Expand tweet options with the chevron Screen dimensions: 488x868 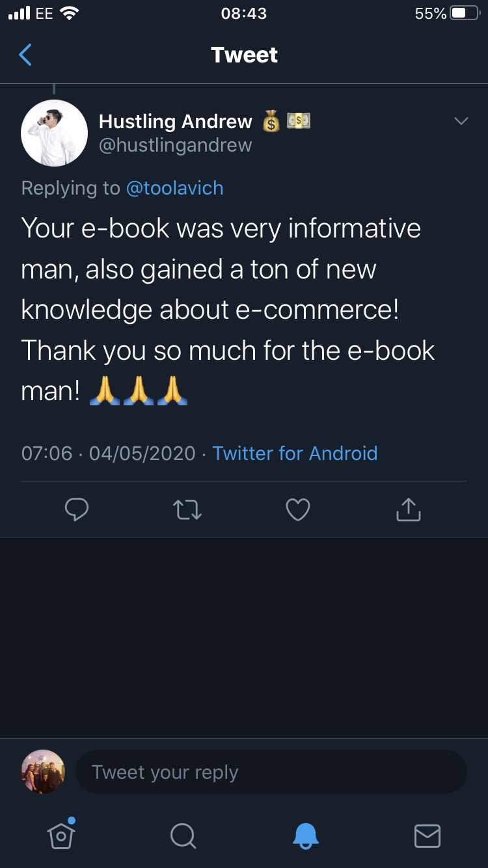pyautogui.click(x=461, y=121)
